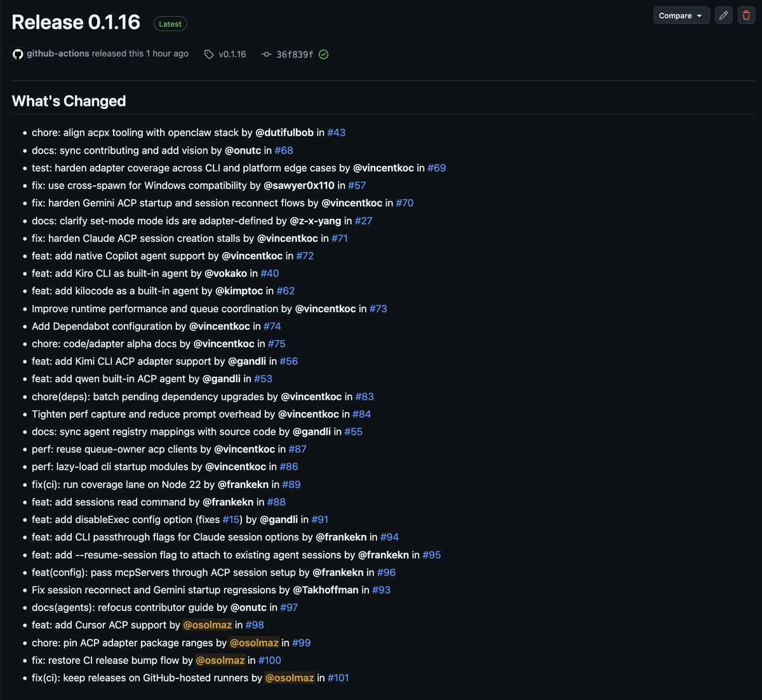762x700 pixels.
Task: Open pull request #72
Action: (x=305, y=256)
